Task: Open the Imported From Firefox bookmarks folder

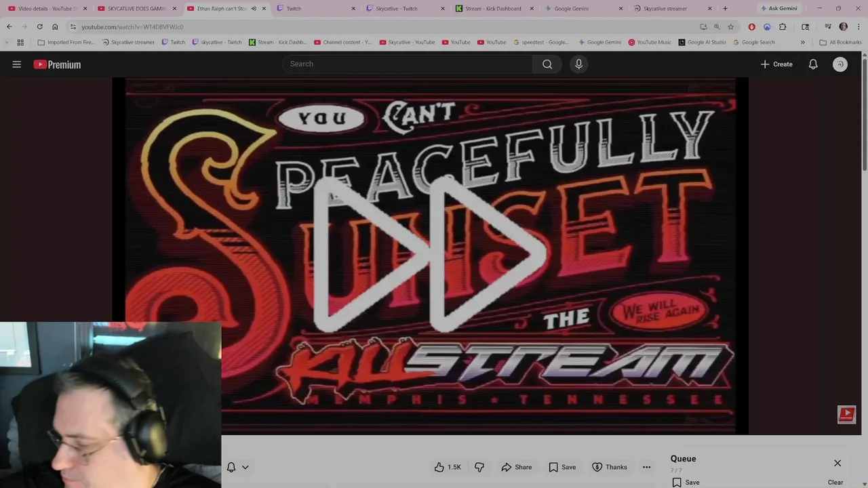Action: pyautogui.click(x=66, y=42)
